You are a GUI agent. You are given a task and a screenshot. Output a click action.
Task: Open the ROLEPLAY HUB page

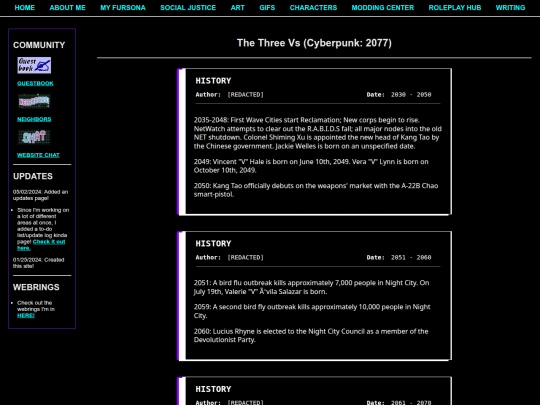(455, 8)
